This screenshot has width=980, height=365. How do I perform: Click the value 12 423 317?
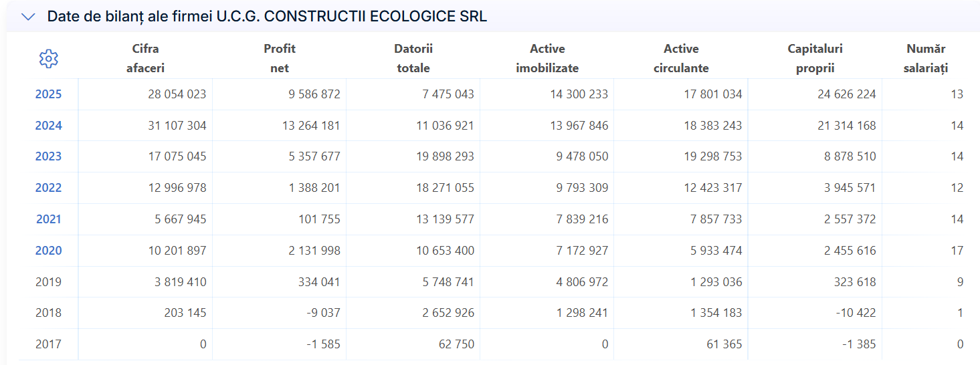click(713, 188)
